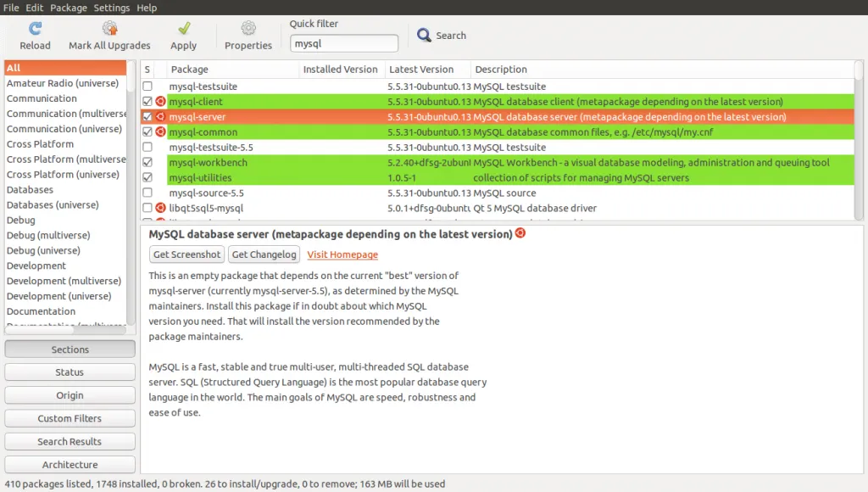Click the Reload toolbar icon

[35, 28]
